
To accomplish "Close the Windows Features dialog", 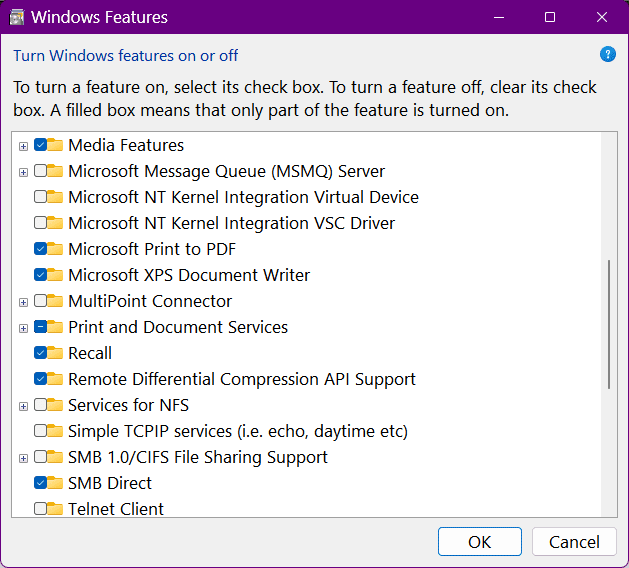I will pos(602,17).
